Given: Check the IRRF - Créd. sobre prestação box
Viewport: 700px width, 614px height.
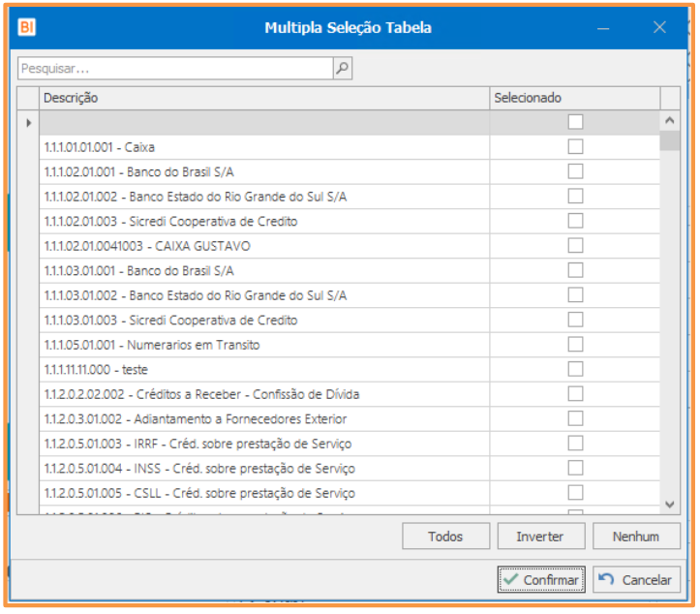Looking at the screenshot, I should pyautogui.click(x=575, y=443).
